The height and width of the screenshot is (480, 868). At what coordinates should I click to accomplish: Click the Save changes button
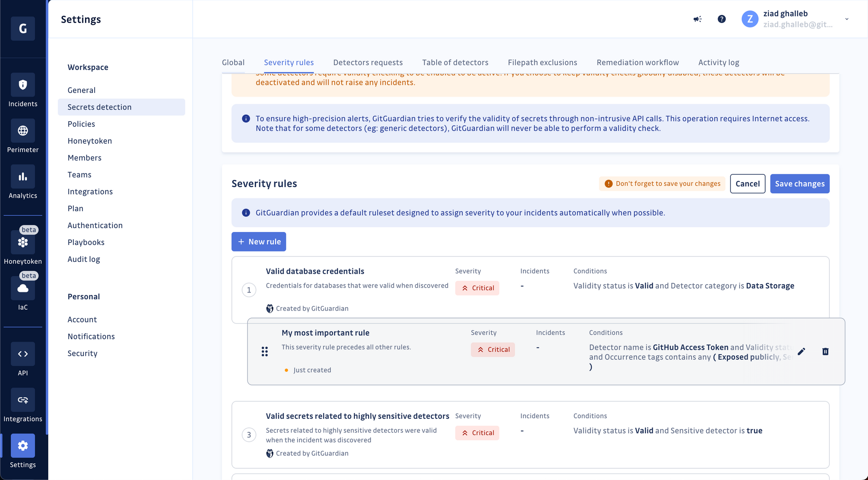click(x=799, y=184)
